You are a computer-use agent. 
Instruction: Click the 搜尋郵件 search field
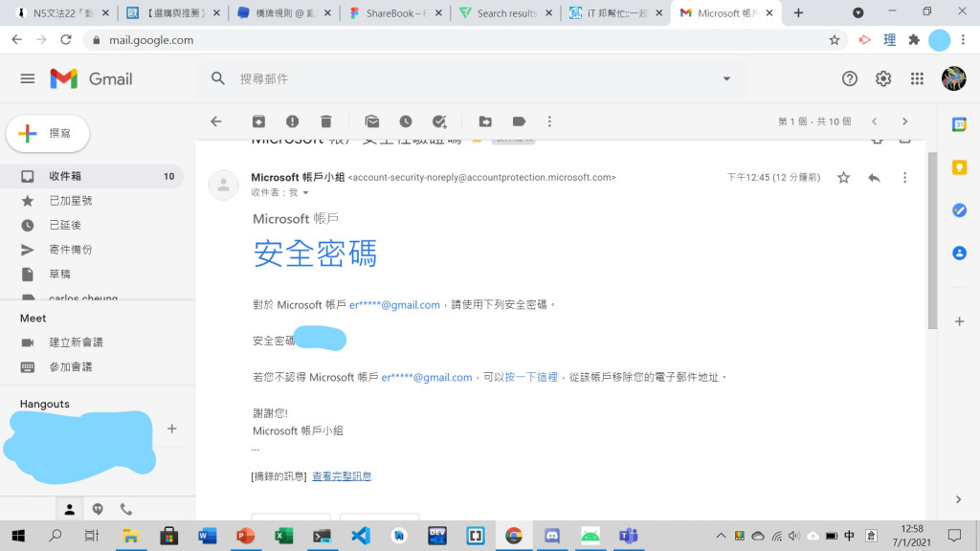[x=475, y=78]
